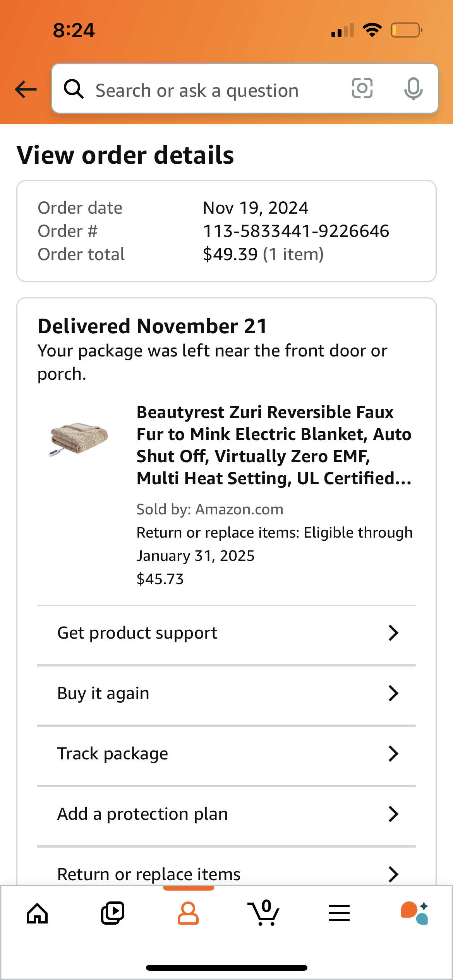This screenshot has width=453, height=980.
Task: View the blanket product thumbnail
Action: 79,439
